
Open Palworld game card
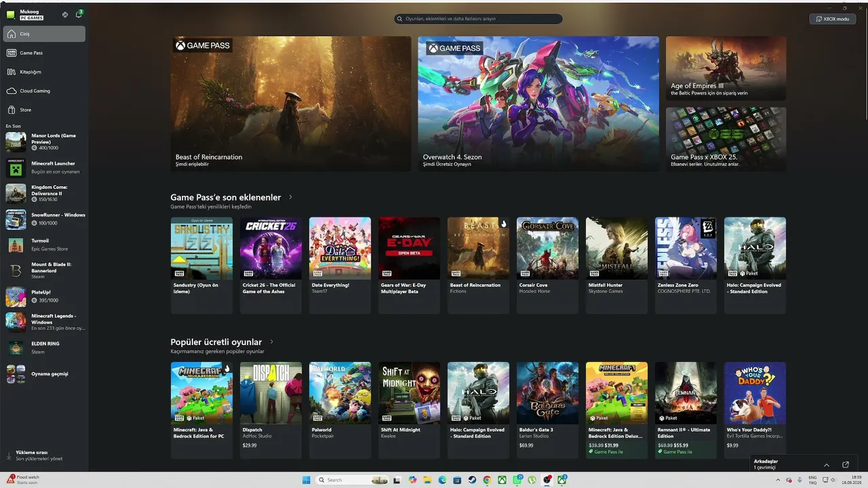[340, 410]
